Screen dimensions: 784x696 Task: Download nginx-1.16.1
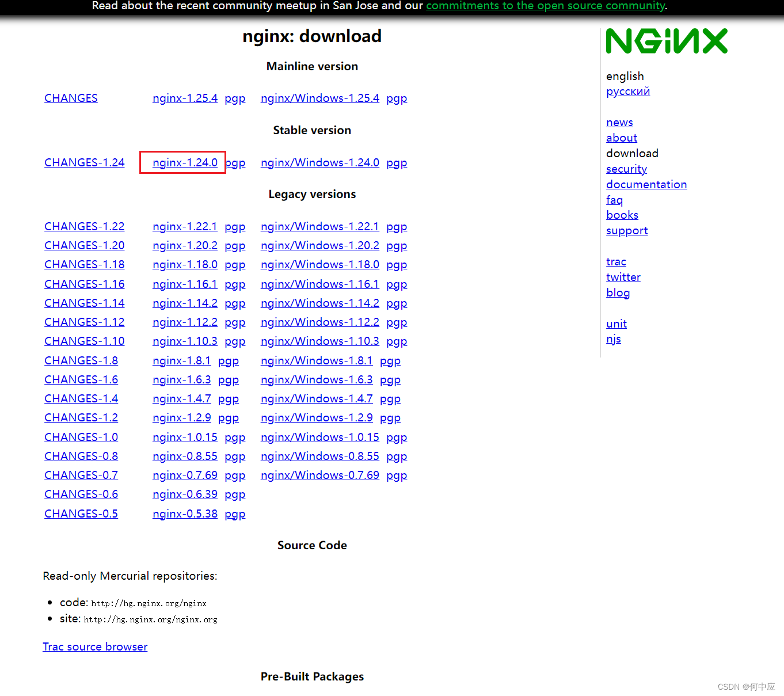185,284
